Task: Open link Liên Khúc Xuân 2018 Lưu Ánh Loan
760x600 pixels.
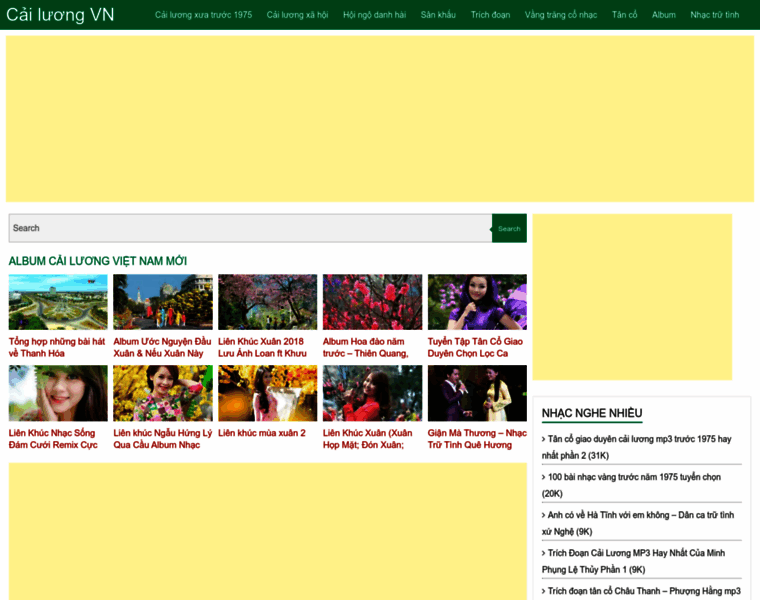Action: tap(262, 347)
